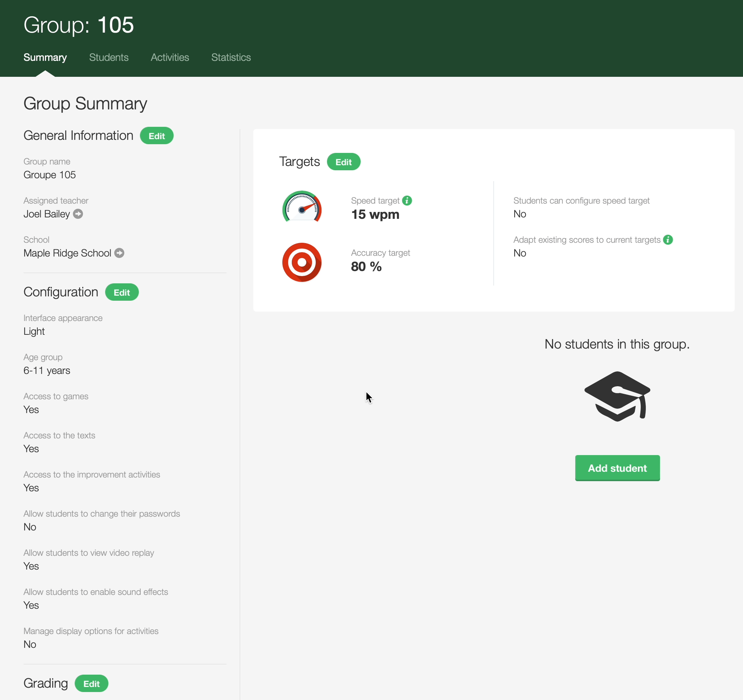This screenshot has width=743, height=700.
Task: Select the Summary tab
Action: point(45,57)
